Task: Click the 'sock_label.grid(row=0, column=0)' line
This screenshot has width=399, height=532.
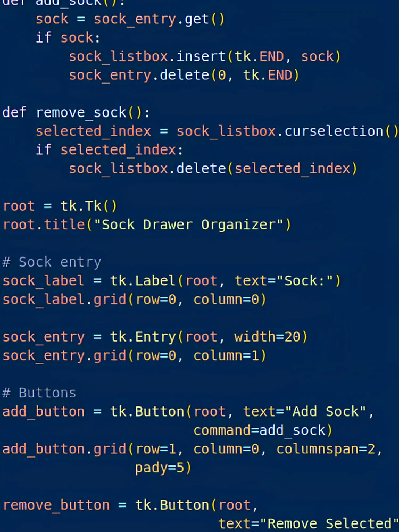Action: [135, 300]
